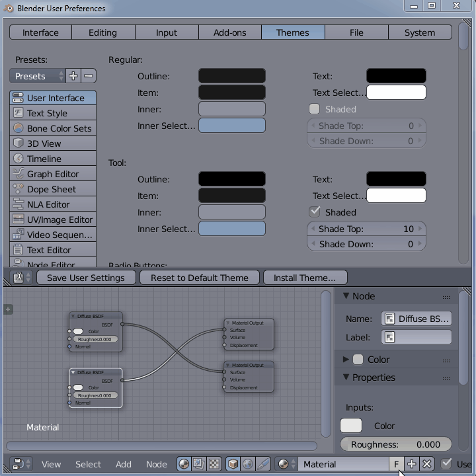Viewport: 476px width, 476px height.
Task: Open Graph Editor theme settings
Action: (53, 174)
